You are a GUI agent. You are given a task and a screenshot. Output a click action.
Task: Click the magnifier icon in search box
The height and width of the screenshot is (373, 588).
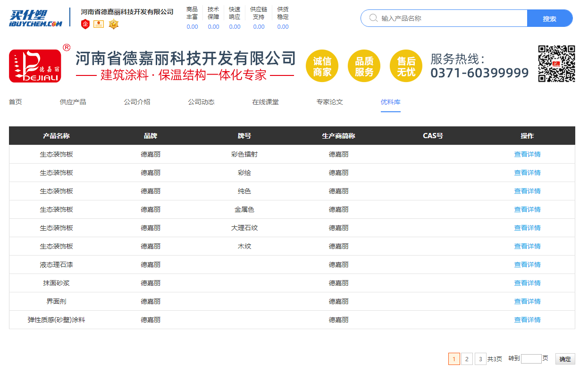373,18
